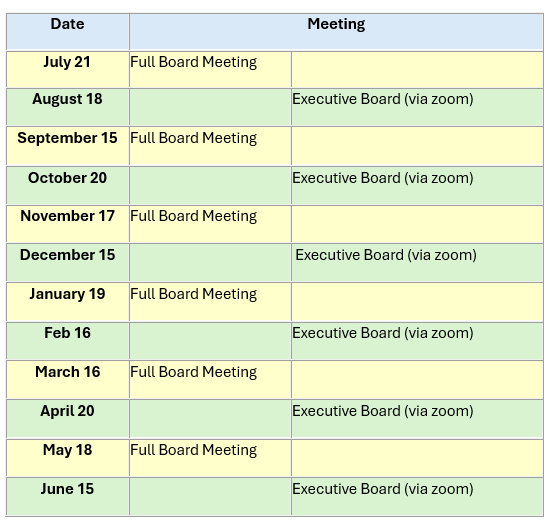
Task: Select the April 20 date cell
Action: [x=68, y=419]
